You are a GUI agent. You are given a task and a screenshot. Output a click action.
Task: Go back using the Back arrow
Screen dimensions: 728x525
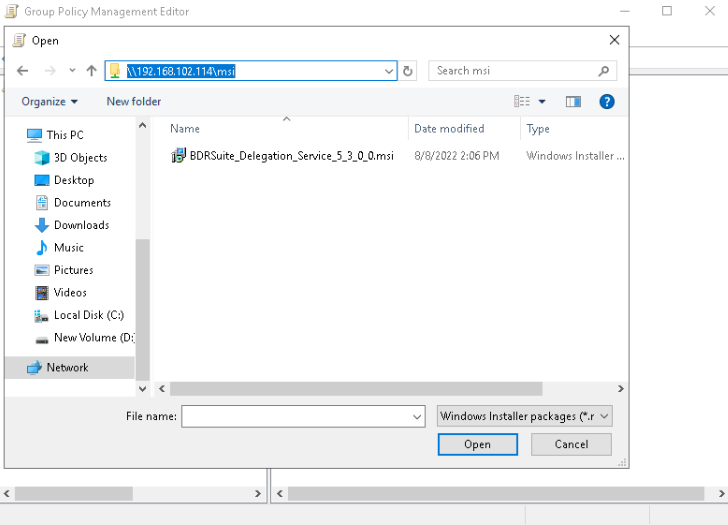(x=22, y=71)
